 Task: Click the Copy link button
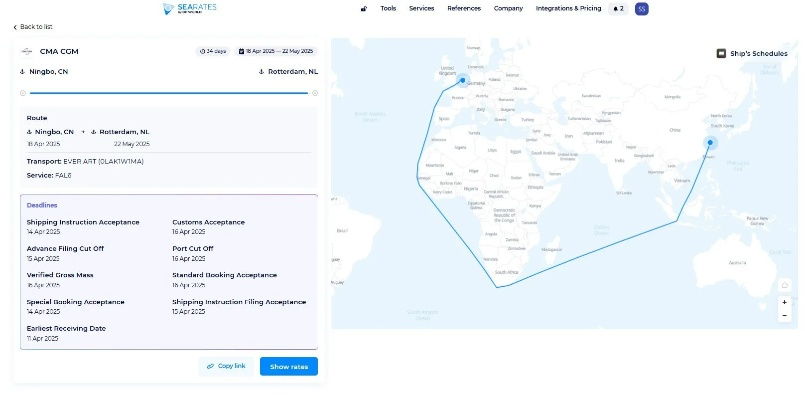point(226,367)
